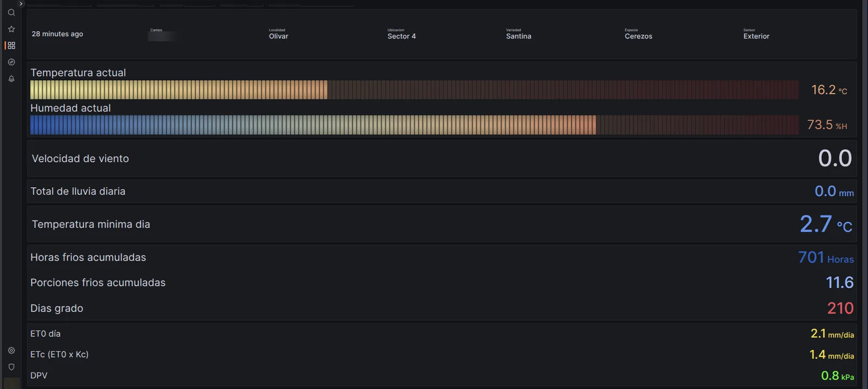Click the "ETc (ET0 x Kc)" label

pyautogui.click(x=59, y=354)
